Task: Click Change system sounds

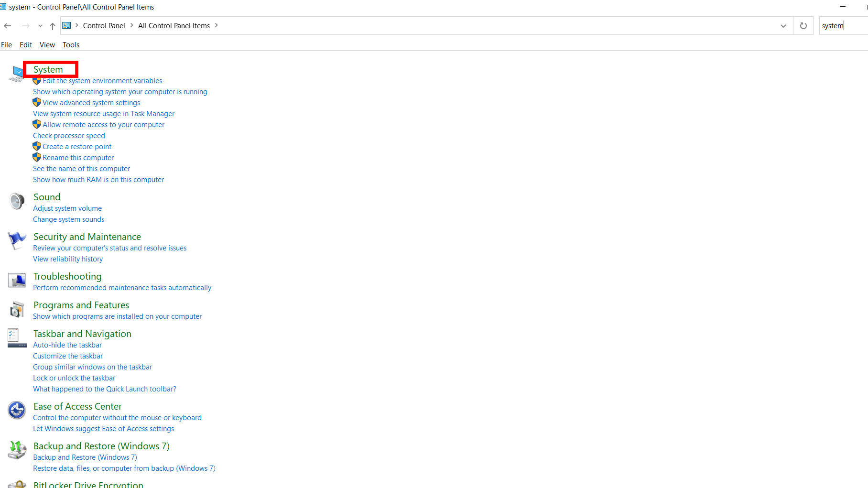Action: pos(68,219)
